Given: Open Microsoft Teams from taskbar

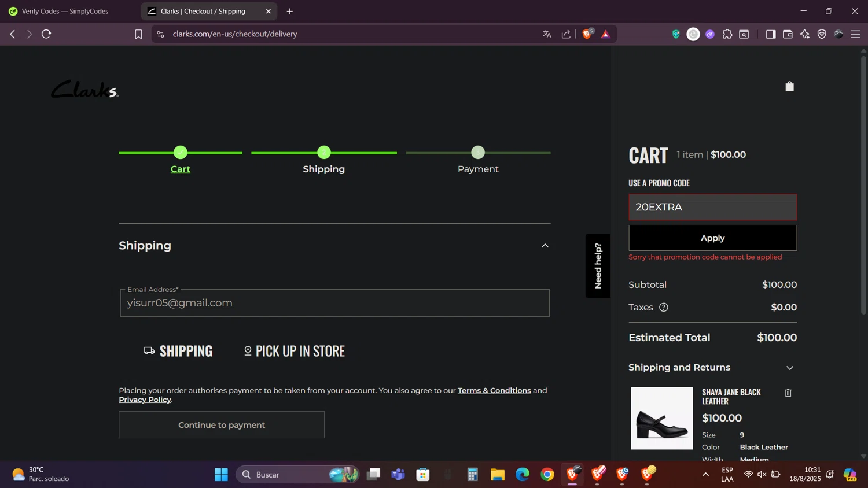Looking at the screenshot, I should 398,475.
